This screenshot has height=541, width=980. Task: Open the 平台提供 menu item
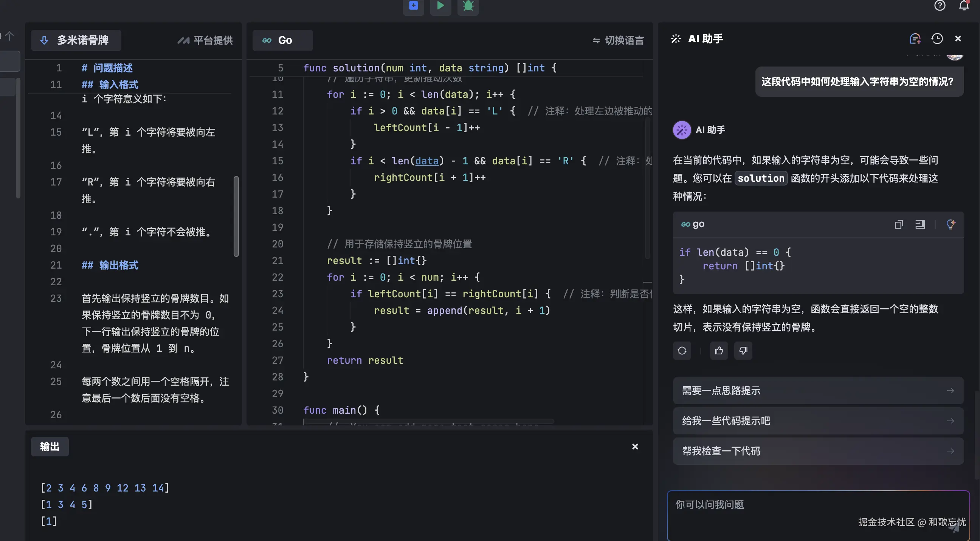tap(205, 40)
